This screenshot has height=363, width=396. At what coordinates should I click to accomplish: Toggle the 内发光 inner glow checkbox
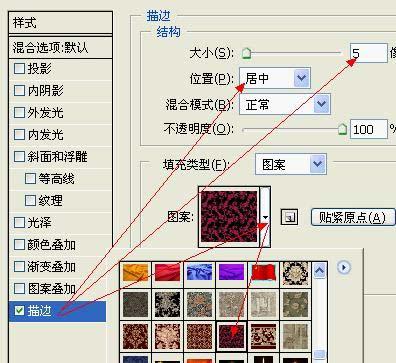(19, 135)
